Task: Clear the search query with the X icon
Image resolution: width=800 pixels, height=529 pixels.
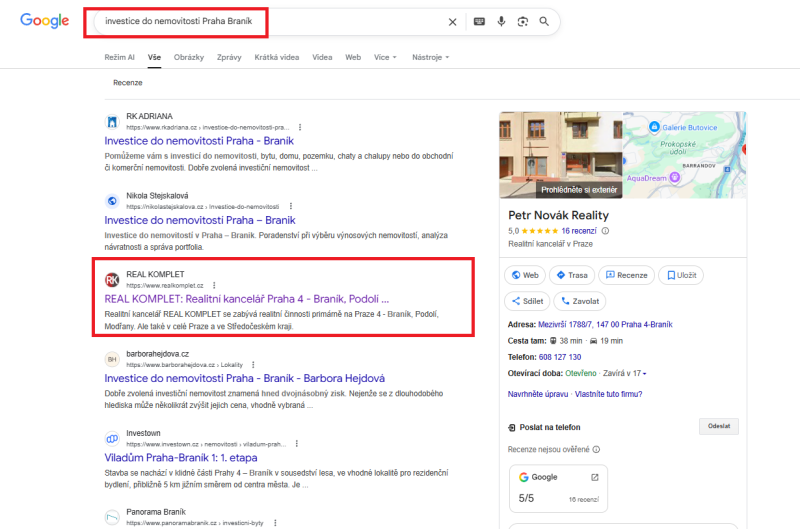Action: point(452,21)
